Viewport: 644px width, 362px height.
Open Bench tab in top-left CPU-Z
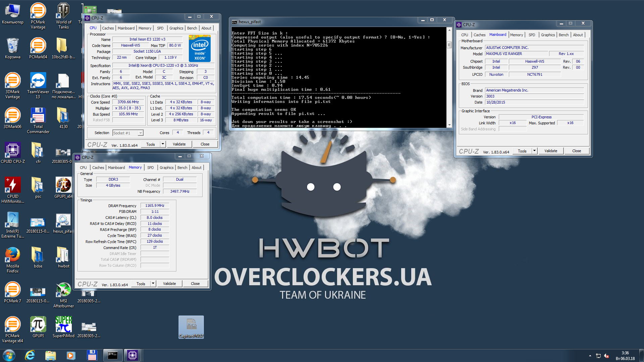click(192, 28)
